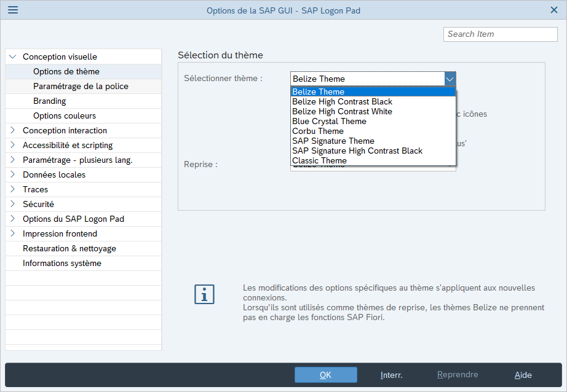Select Conception interaction label in tree
Viewport: 567px width, 392px height.
pyautogui.click(x=65, y=130)
